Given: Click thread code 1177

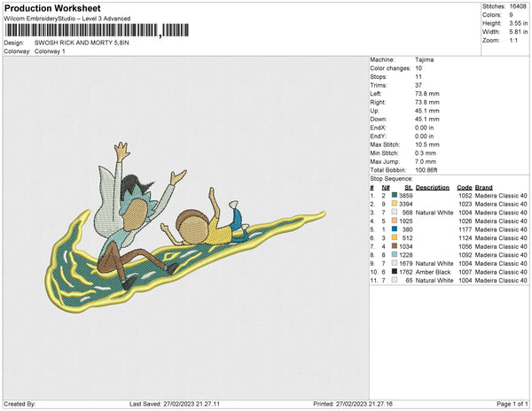Looking at the screenshot, I should pyautogui.click(x=465, y=229).
